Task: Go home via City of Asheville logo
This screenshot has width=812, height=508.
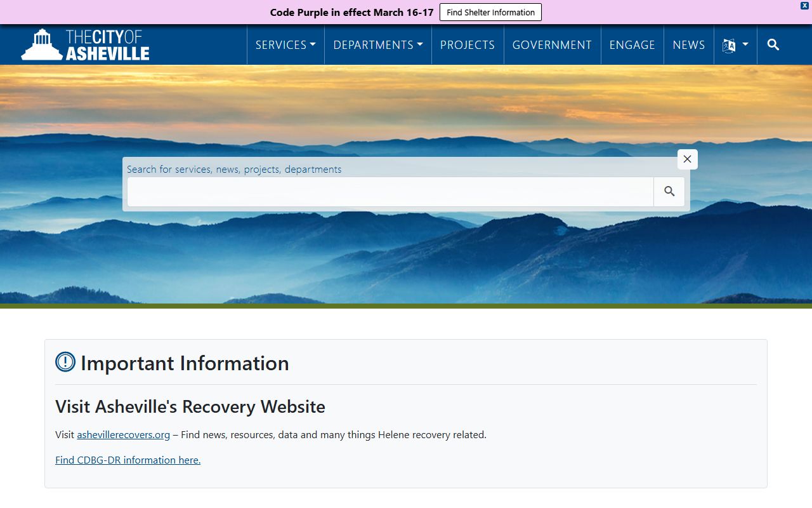Action: [x=85, y=44]
